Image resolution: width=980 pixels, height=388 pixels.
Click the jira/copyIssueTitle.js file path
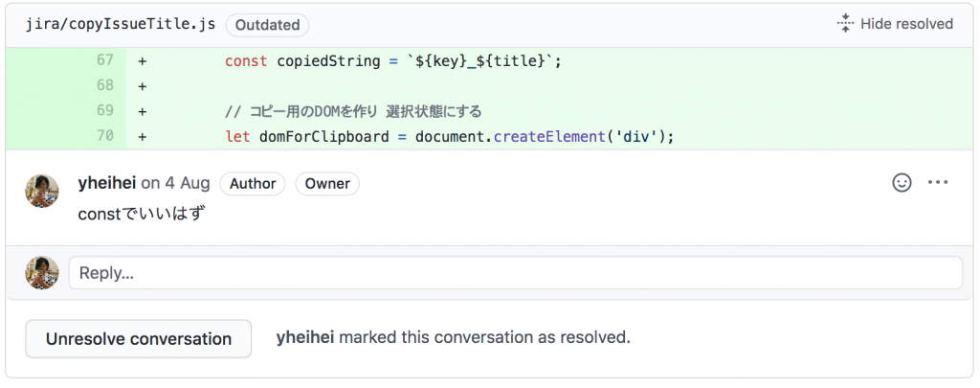pyautogui.click(x=121, y=24)
